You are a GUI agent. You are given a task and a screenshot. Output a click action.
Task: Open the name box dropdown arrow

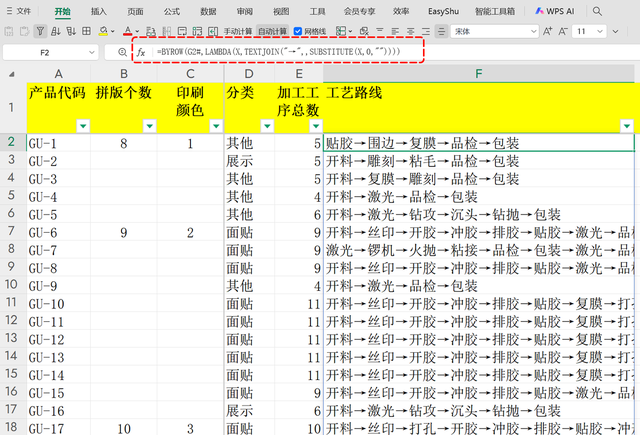(x=92, y=53)
